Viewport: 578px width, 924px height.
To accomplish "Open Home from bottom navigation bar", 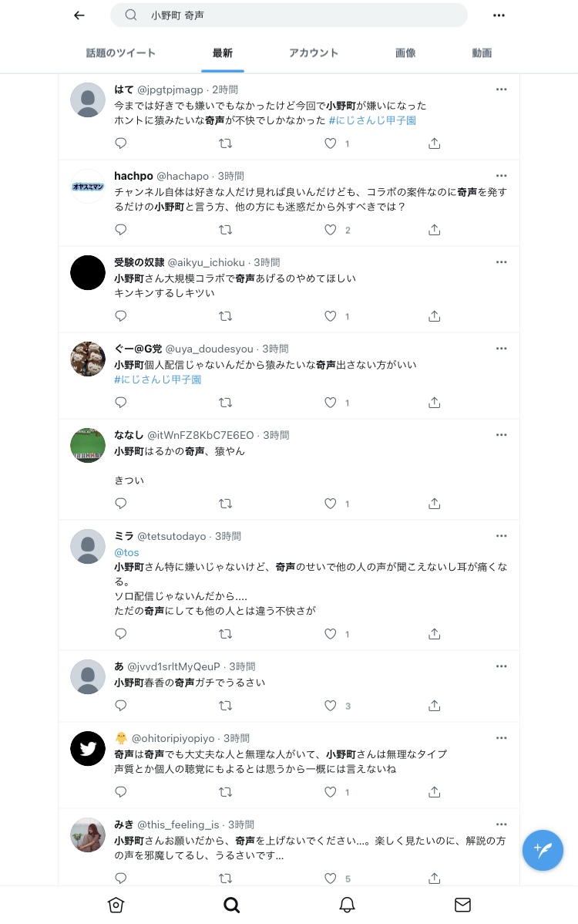I will (x=116, y=905).
